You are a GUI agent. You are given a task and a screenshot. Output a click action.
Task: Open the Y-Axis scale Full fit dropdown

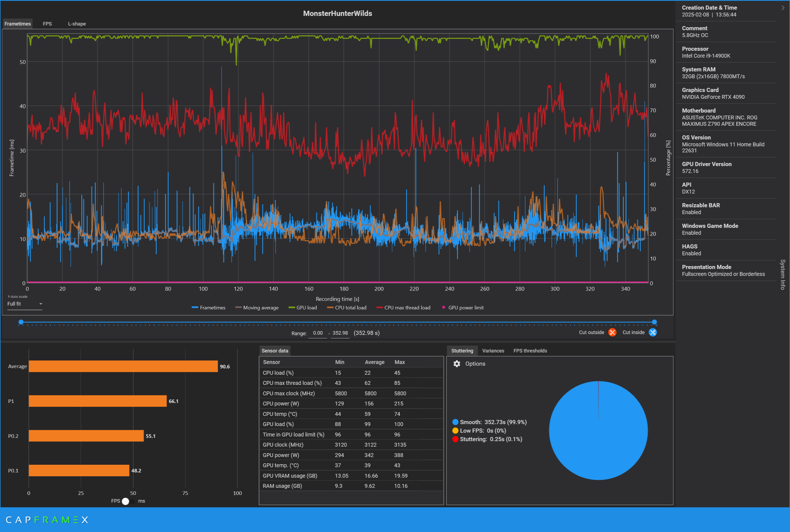pos(25,304)
